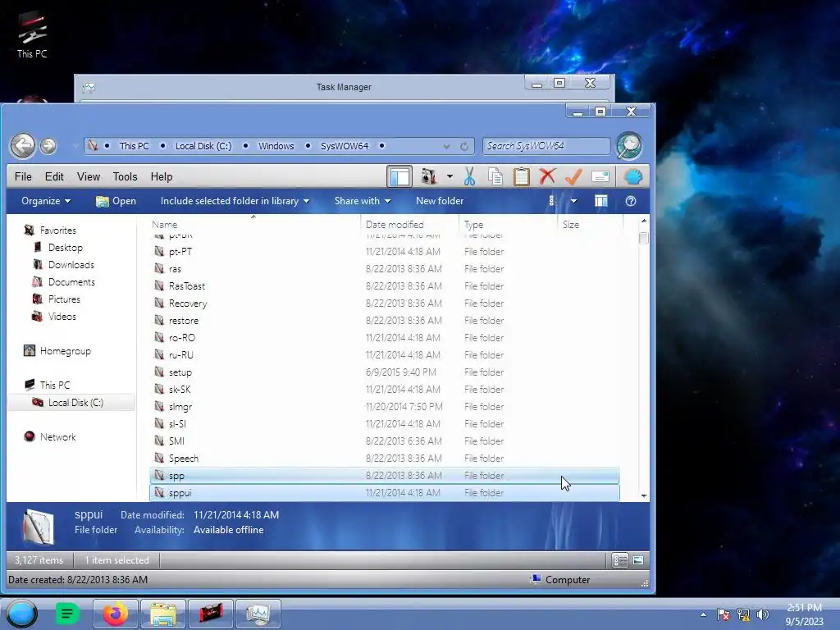Open Firefox from the taskbar

115,614
